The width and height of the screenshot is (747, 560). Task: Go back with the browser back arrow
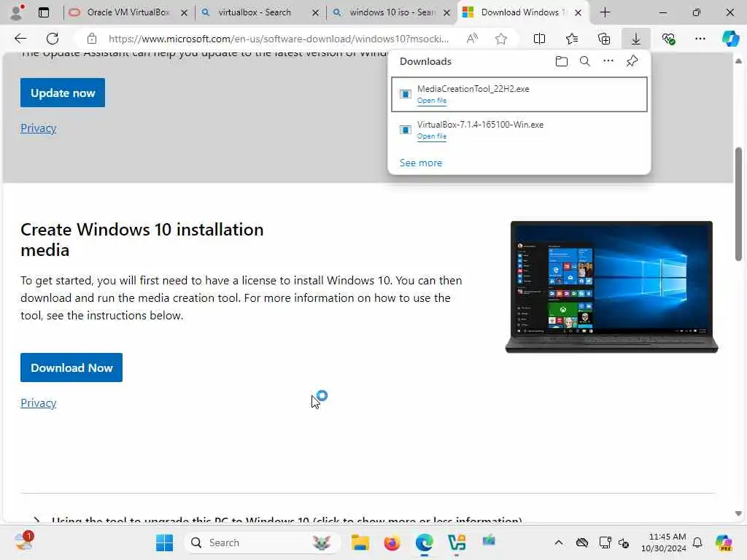point(20,39)
